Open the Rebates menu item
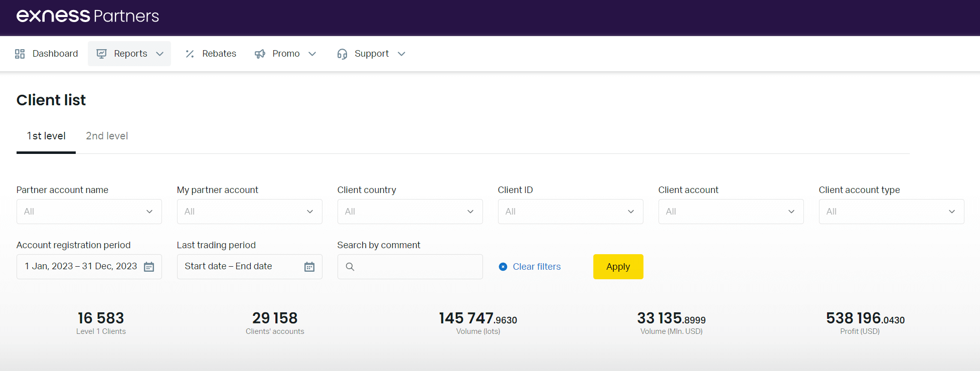 (x=211, y=54)
